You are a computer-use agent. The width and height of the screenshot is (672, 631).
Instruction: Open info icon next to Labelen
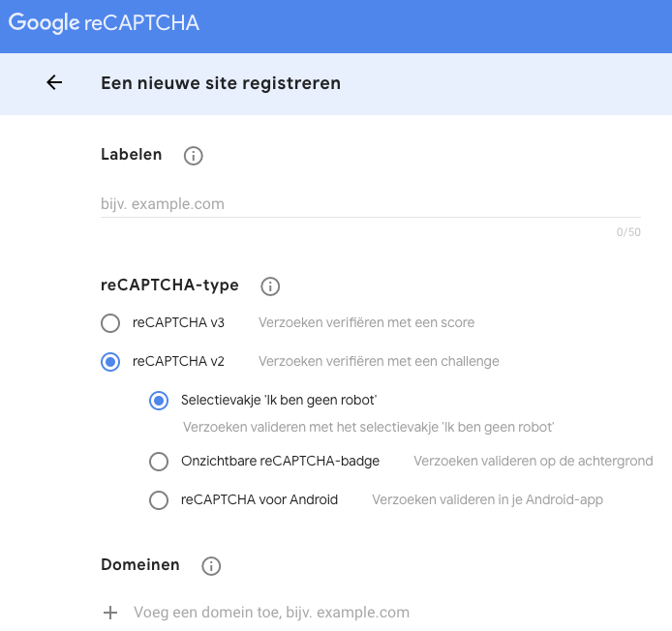pyautogui.click(x=193, y=156)
